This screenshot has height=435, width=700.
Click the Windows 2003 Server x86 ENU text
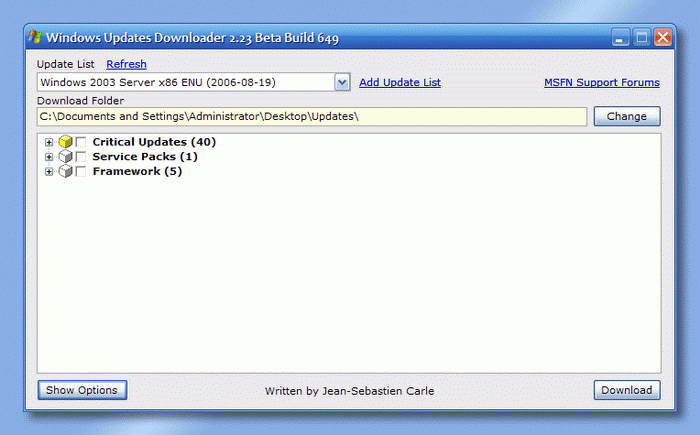coord(158,82)
